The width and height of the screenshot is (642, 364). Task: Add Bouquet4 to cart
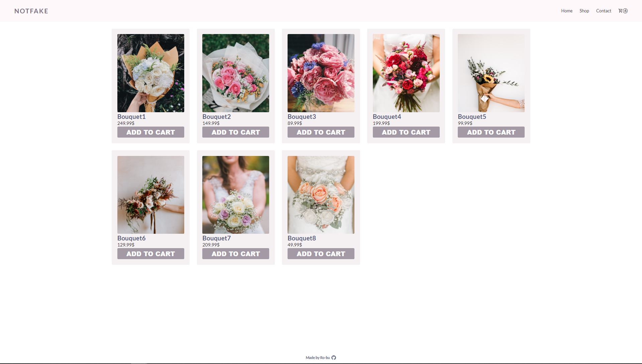tap(406, 132)
